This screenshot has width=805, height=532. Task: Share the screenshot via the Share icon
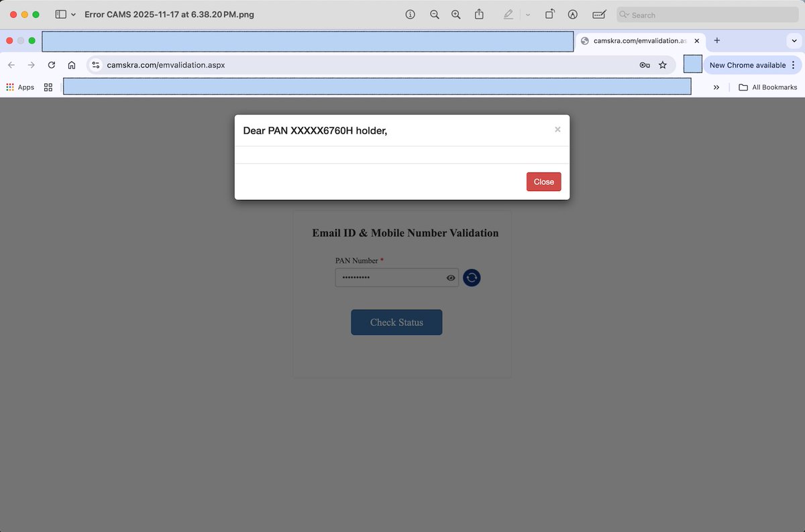coord(479,14)
